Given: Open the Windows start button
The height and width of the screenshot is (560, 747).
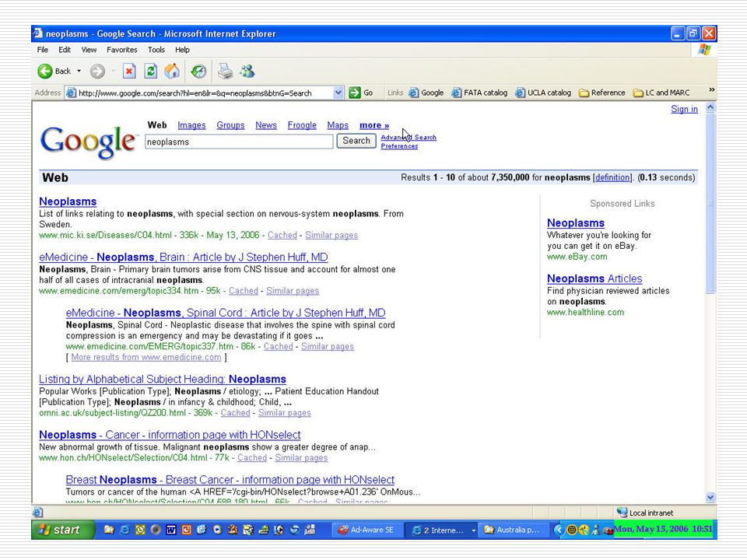Looking at the screenshot, I should coord(62,530).
